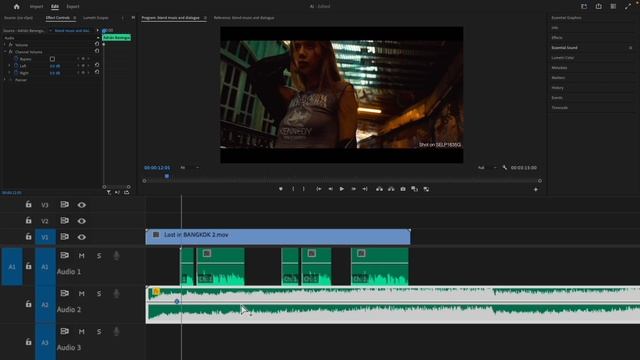Click the Mark In button
Viewport: 640px width, 360px height.
pos(293,189)
